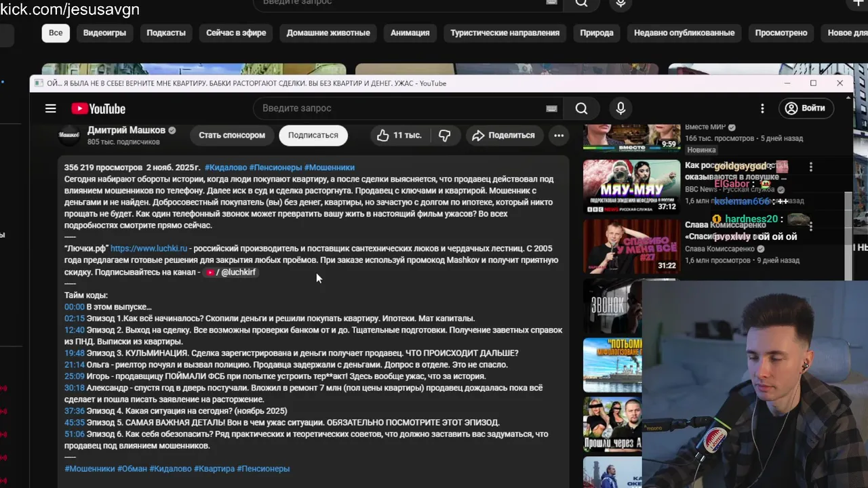Open the bottom #Обман hashtag

point(132,468)
